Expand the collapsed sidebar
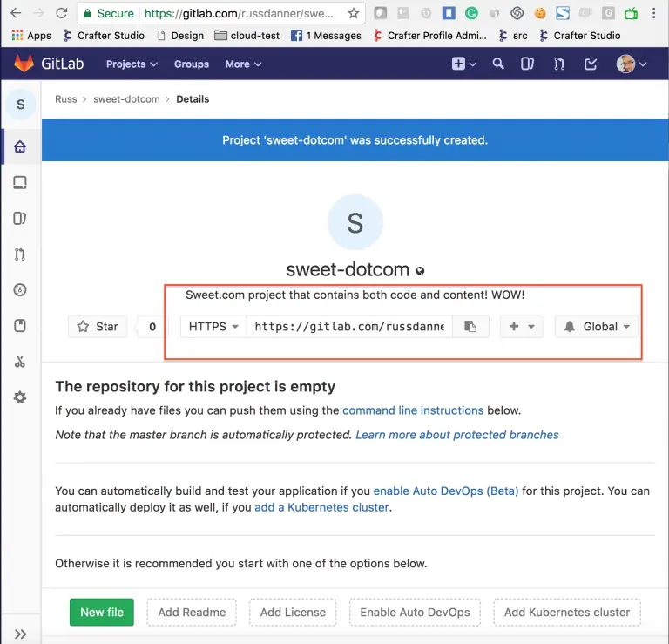669x644 pixels. [20, 634]
